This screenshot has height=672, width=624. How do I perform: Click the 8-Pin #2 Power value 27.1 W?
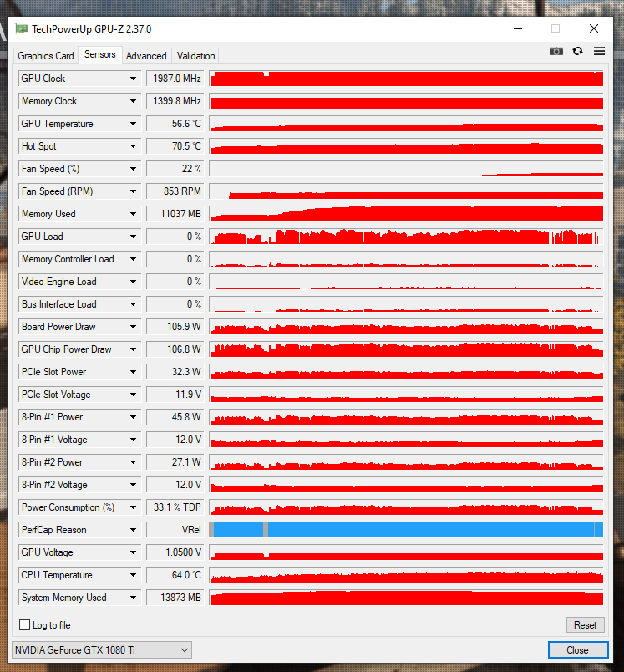[x=175, y=462]
